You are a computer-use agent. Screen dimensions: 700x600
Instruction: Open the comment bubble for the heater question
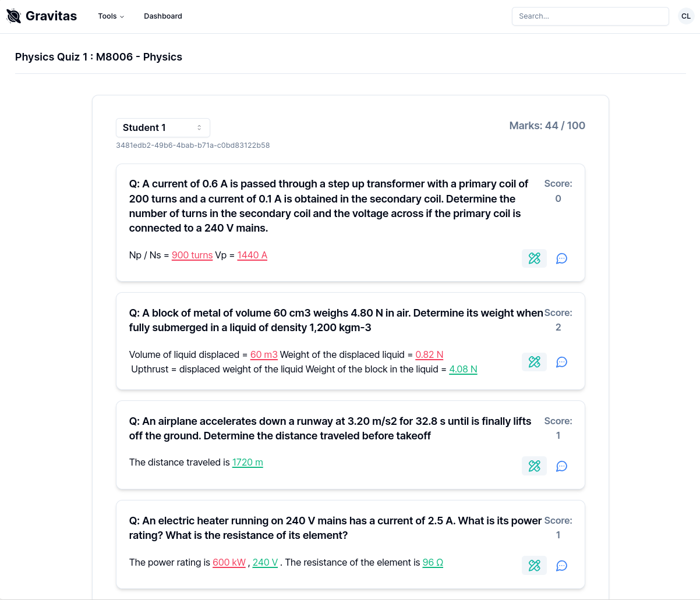point(561,565)
